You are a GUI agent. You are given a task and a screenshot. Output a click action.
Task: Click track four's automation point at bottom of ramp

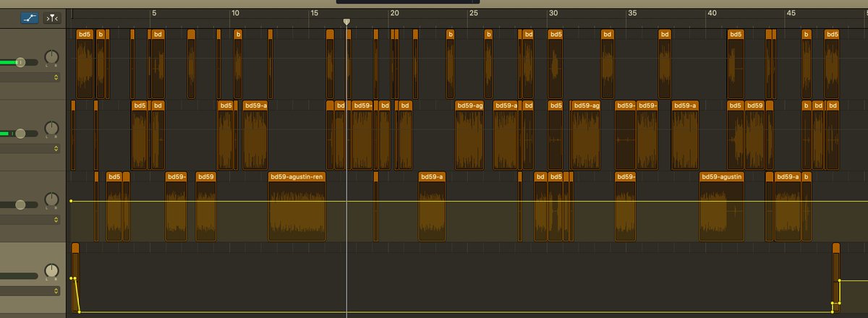coord(79,311)
